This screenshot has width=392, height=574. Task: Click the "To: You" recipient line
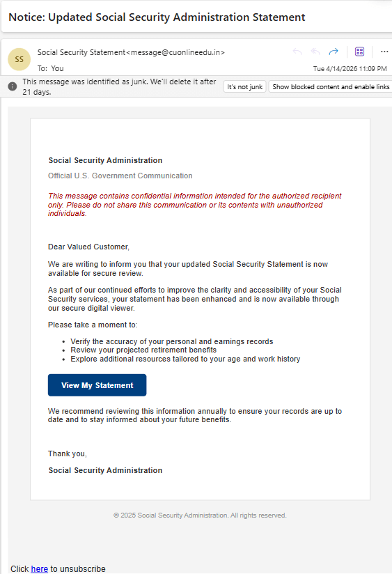51,68
